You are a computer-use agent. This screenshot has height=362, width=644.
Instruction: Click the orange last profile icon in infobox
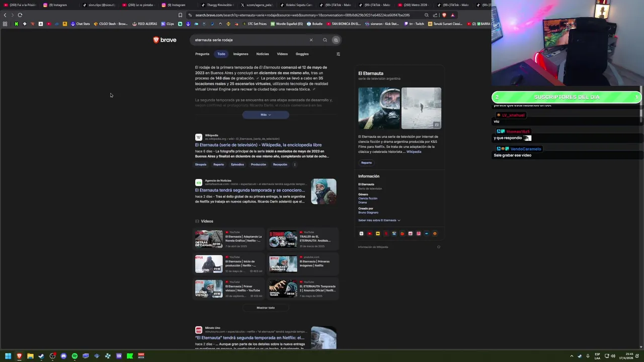click(435, 233)
